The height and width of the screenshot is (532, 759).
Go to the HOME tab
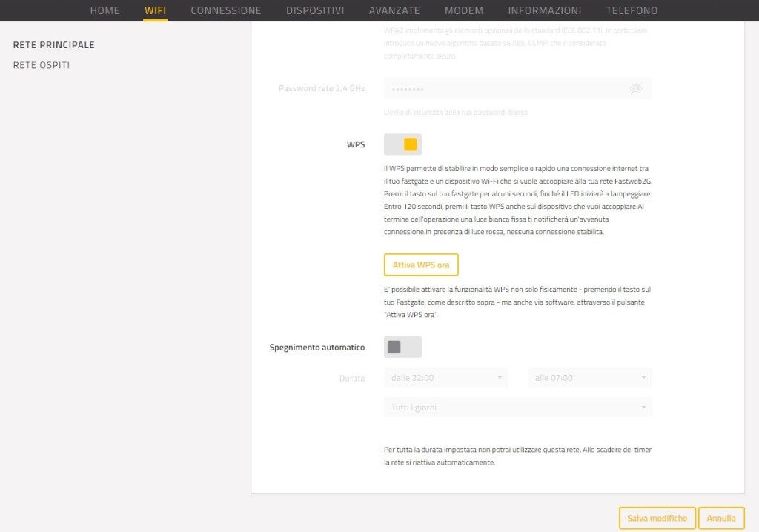click(x=105, y=10)
